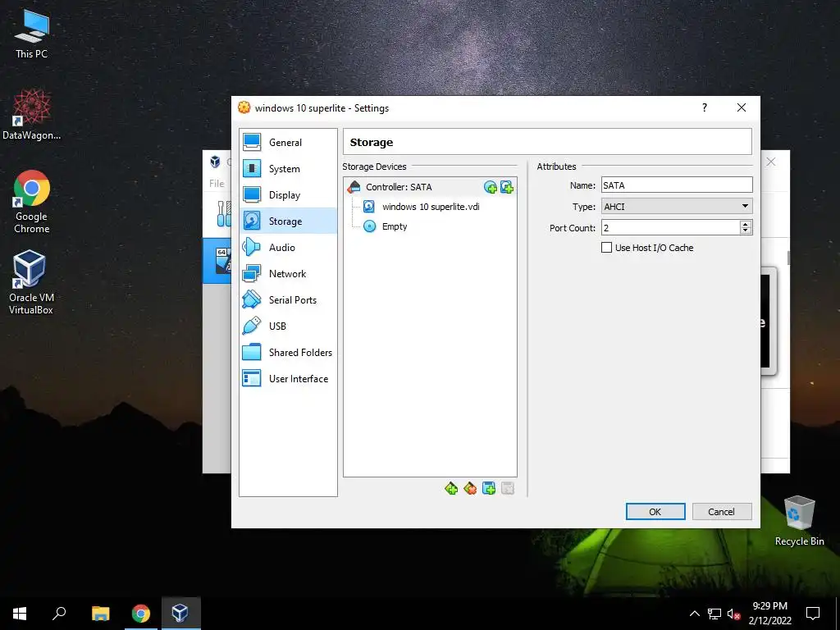
Task: Show hidden system tray icons
Action: [x=694, y=614]
